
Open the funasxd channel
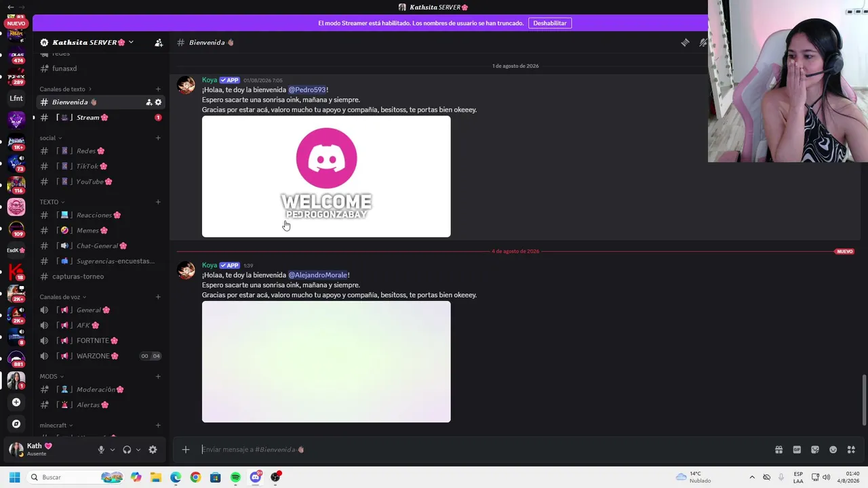point(100,68)
